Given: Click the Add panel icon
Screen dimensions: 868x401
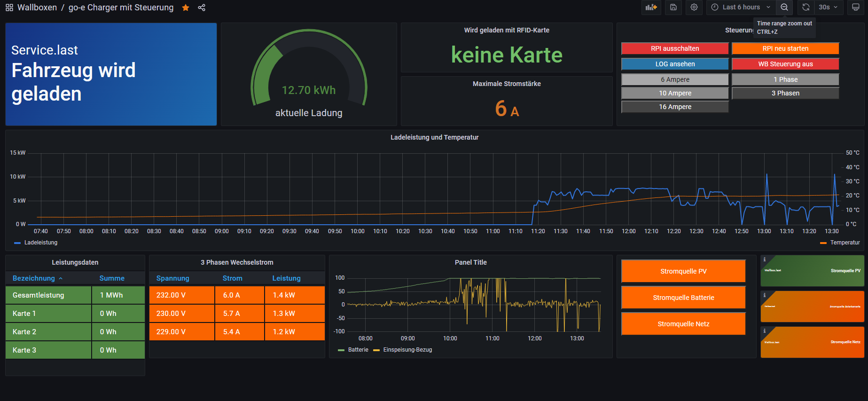Looking at the screenshot, I should tap(651, 8).
